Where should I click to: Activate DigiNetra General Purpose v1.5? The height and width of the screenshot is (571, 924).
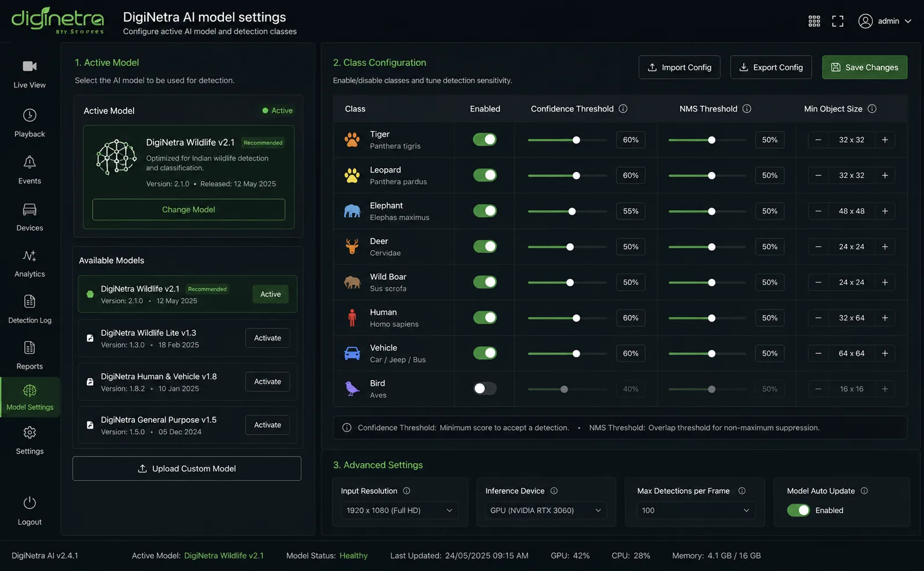point(267,425)
